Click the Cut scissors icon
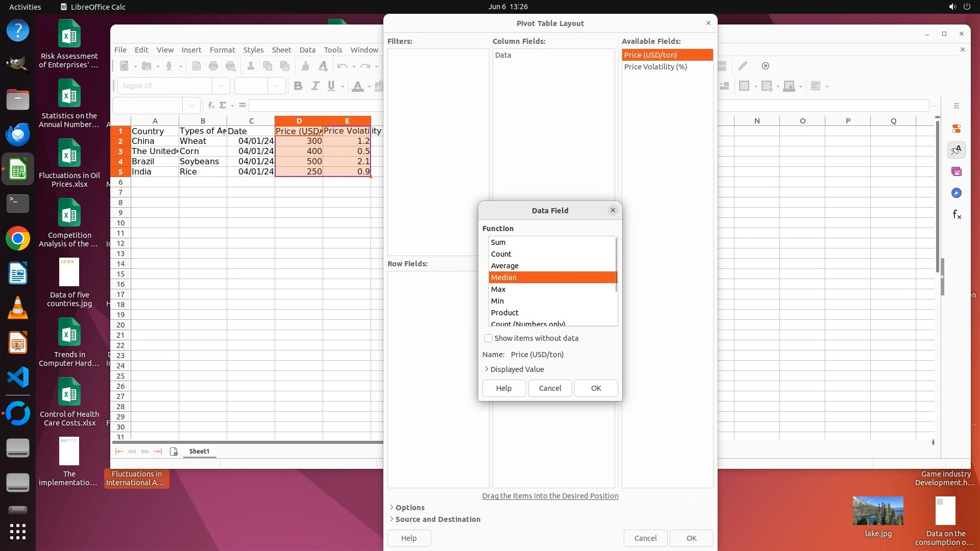Screen dimensions: 980x551 coord(251,66)
